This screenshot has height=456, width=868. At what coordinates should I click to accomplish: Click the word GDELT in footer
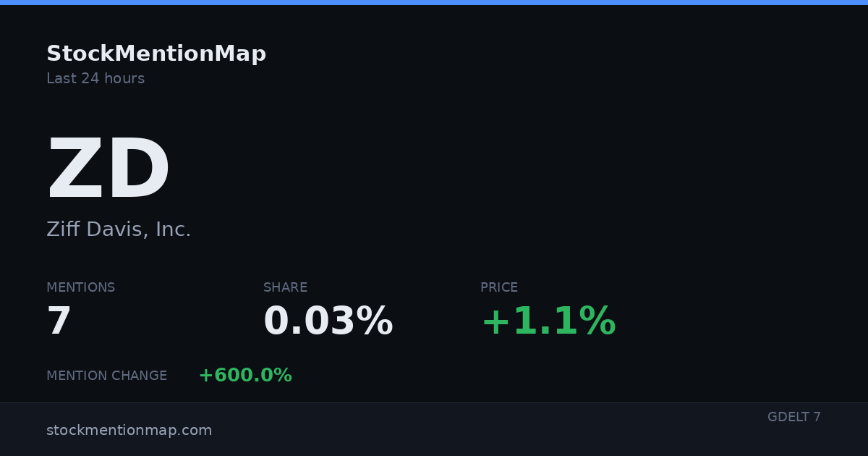click(x=788, y=417)
